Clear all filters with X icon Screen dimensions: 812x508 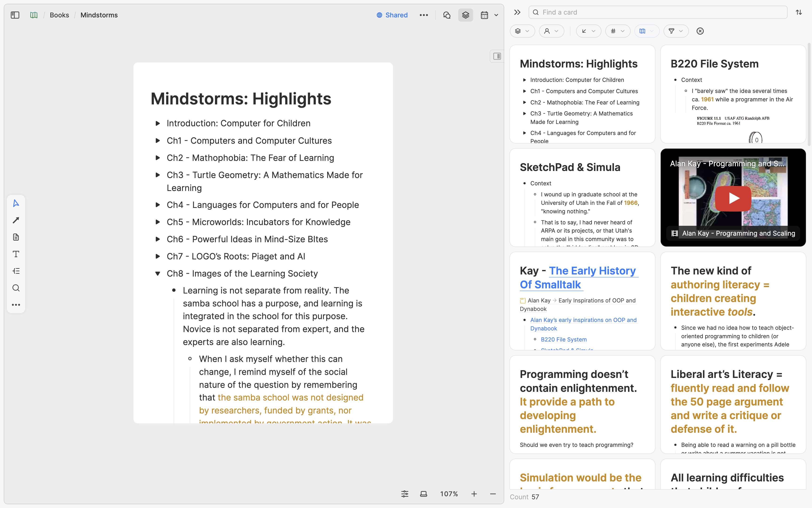700,31
